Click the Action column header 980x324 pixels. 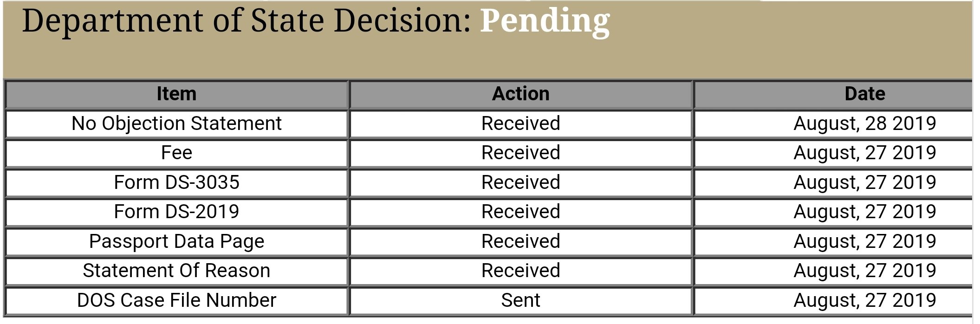click(521, 94)
